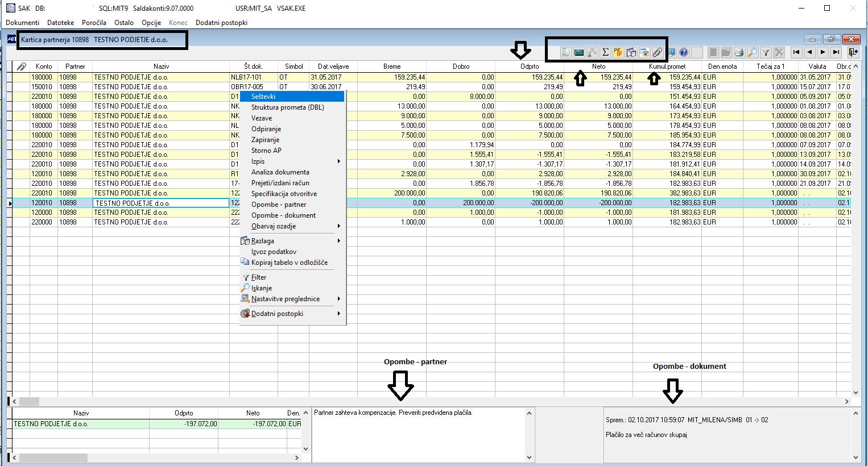Click the paperclip attachments toolbar icon
Screen dimensions: 868x466
pyautogui.click(x=657, y=52)
